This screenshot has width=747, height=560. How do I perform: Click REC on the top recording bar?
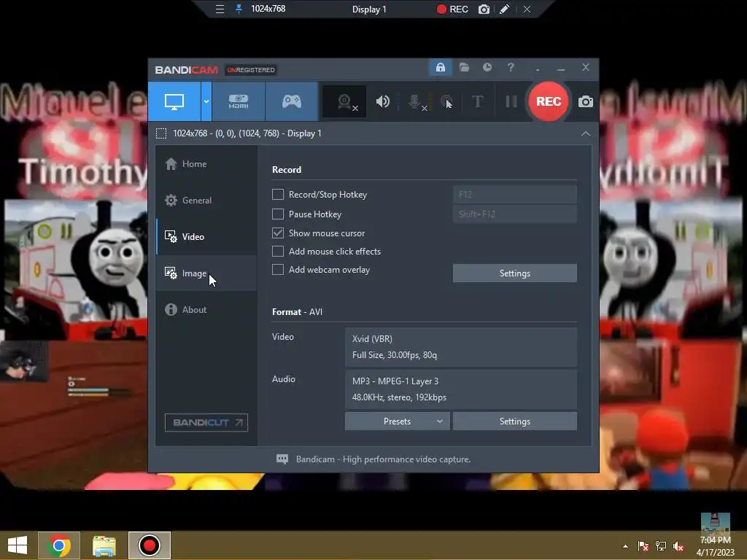point(452,9)
